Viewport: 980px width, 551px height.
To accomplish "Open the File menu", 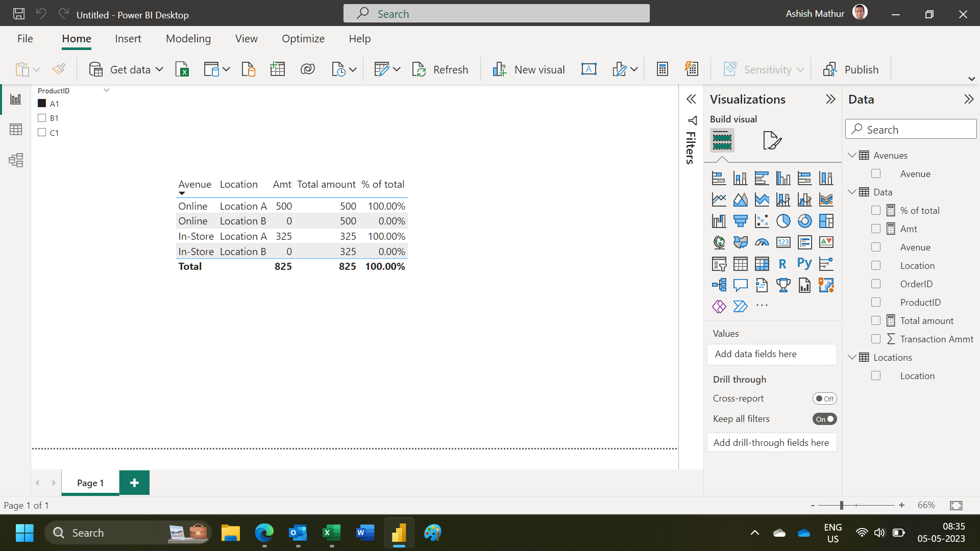I will coord(25,39).
